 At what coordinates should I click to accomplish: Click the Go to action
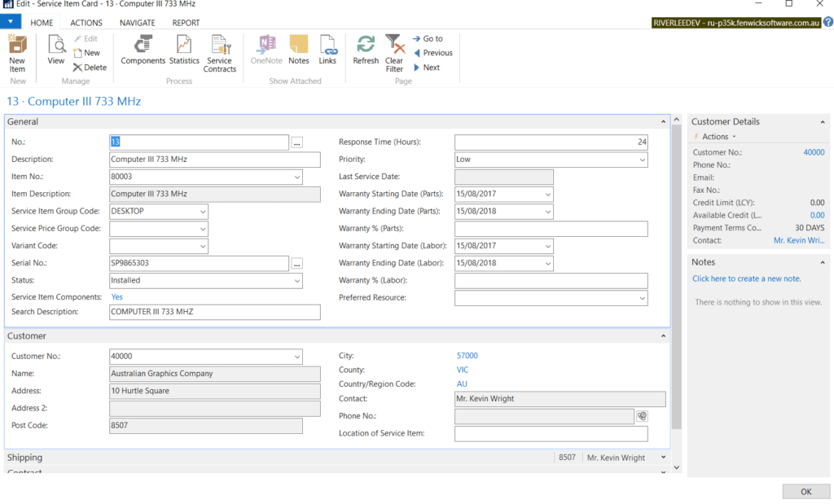pyautogui.click(x=428, y=39)
